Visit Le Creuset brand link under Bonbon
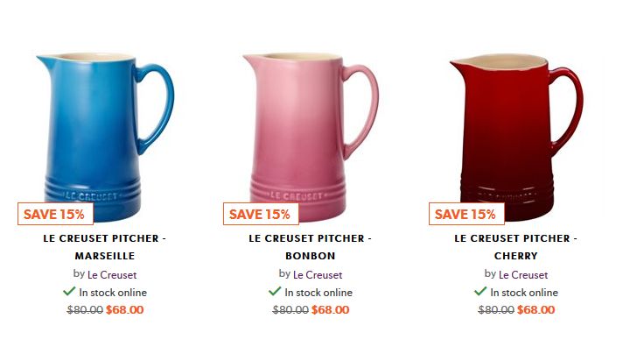Screen dimensions: 644x354 pos(318,274)
